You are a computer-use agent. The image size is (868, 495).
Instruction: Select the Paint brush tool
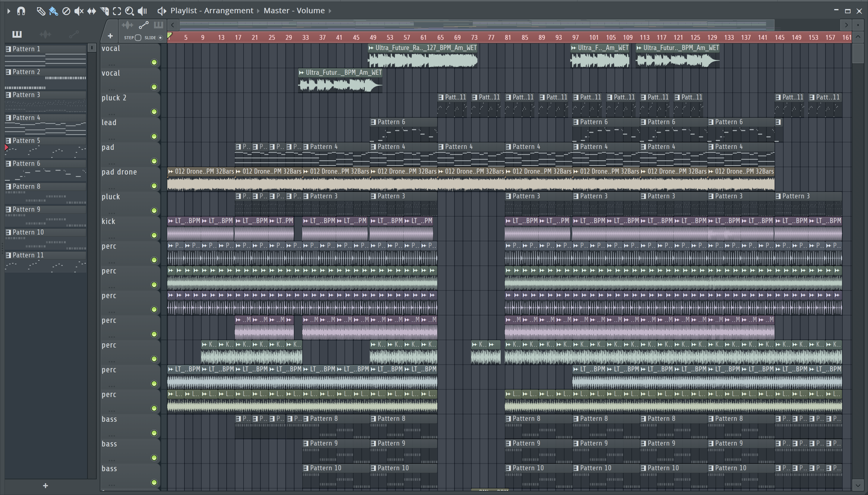[x=53, y=11]
